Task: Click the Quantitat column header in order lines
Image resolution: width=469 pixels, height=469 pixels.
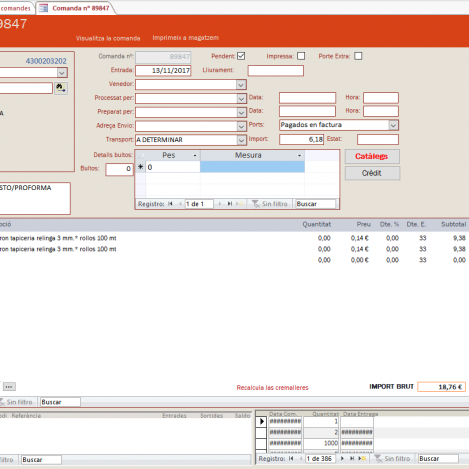Action: tap(317, 224)
